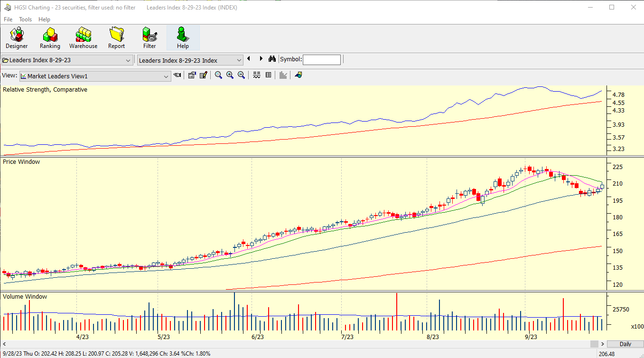
Task: Click the zoom in magnifier icon
Action: (x=230, y=75)
